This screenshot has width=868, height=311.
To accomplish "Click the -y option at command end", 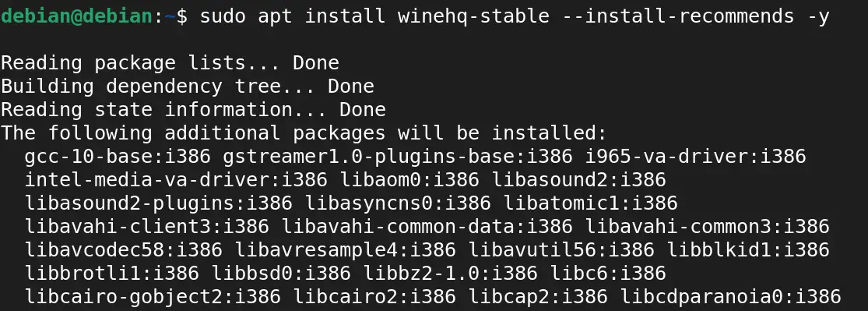I will (817, 17).
